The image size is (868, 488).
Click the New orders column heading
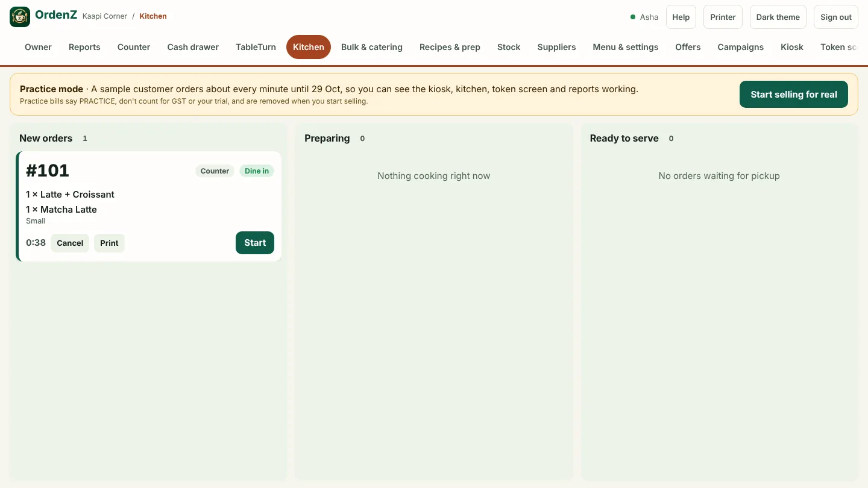(46, 139)
